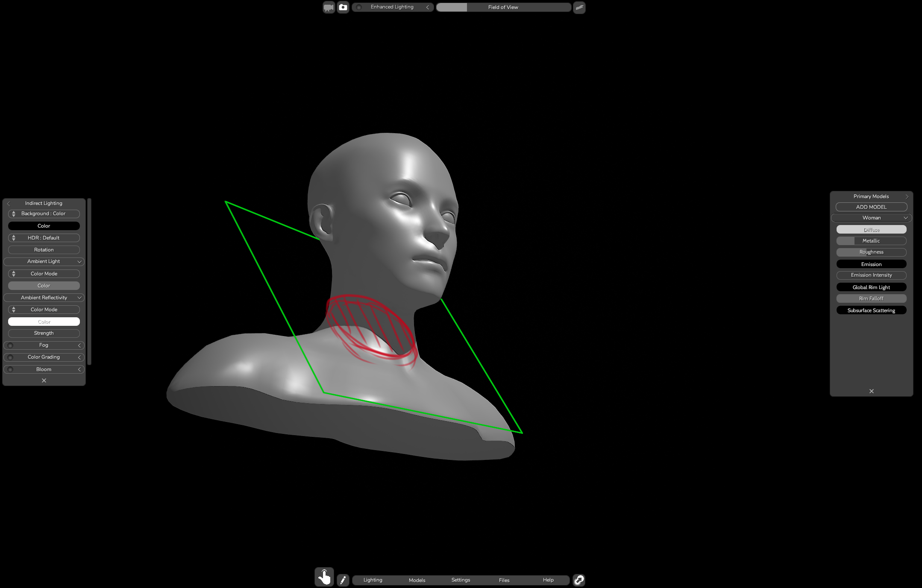Close the Indirect Lighting panel
922x588 pixels.
coord(44,380)
